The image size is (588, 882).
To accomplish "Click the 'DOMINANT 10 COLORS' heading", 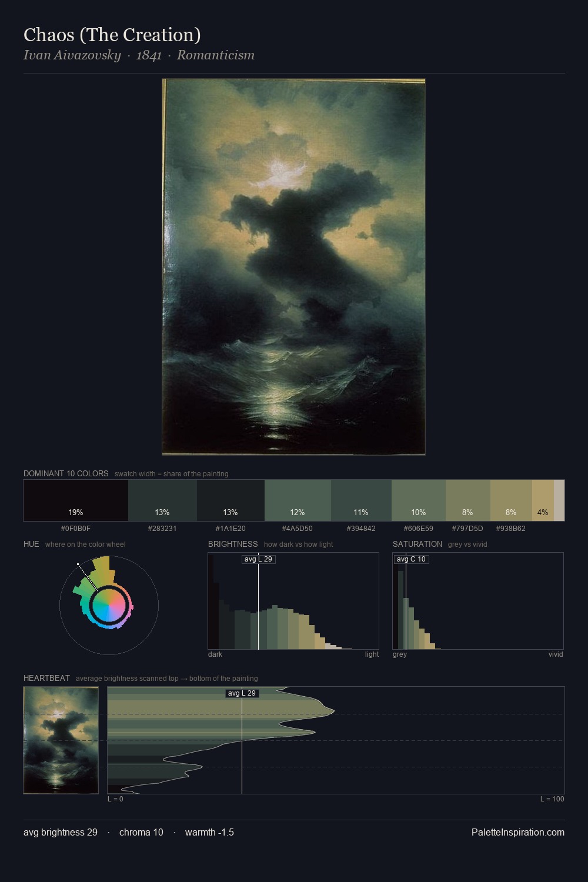I will coord(66,473).
